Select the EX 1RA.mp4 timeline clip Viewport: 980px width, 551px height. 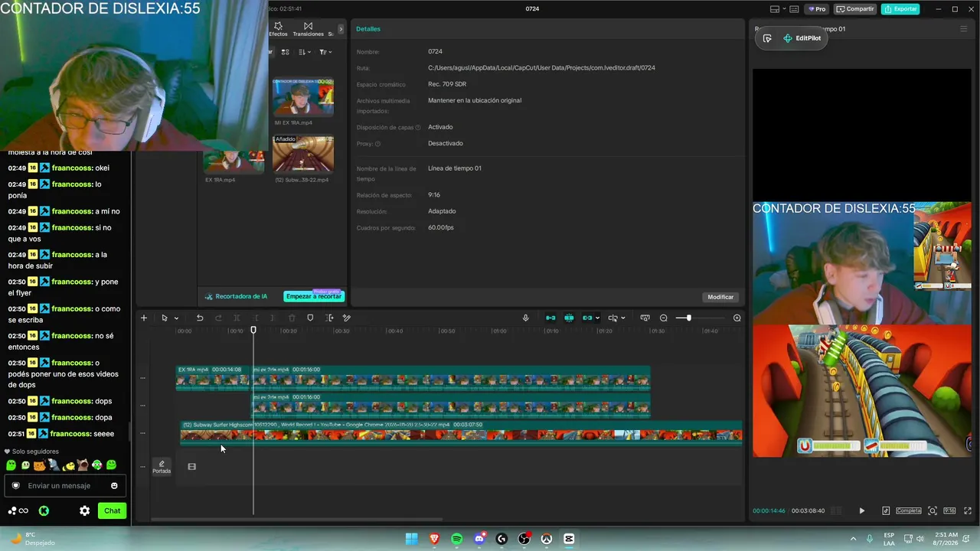[214, 378]
